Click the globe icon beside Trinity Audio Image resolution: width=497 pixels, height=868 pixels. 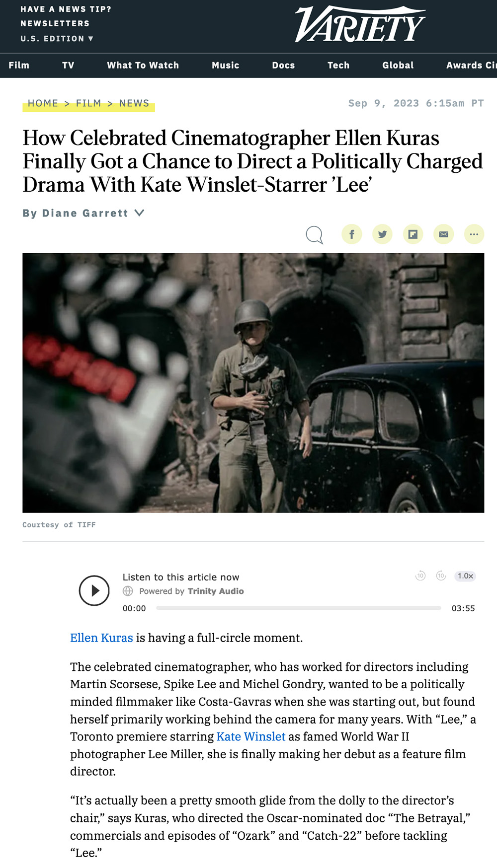click(128, 591)
